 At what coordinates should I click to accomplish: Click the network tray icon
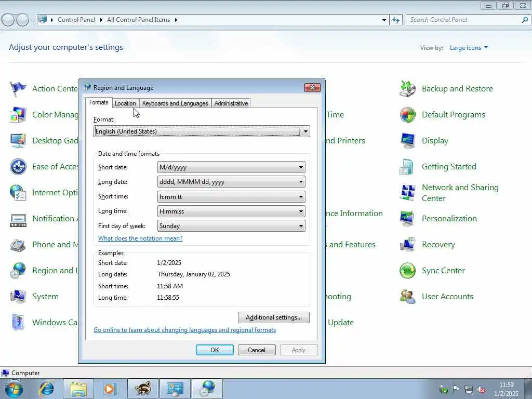click(x=469, y=390)
